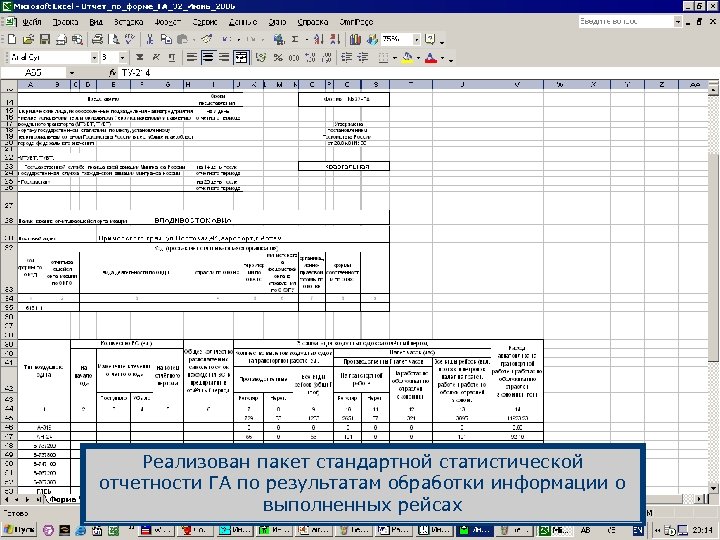Click the Print icon in the standard toolbar
Screen dimensions: 720x540
coord(97,39)
